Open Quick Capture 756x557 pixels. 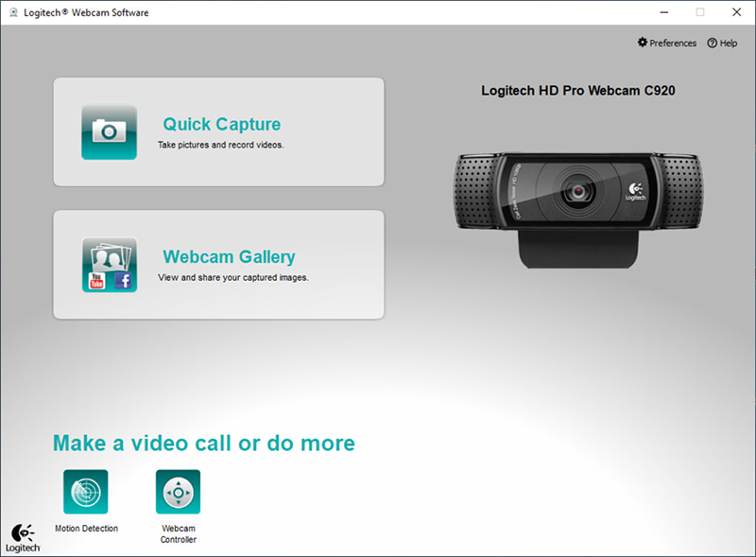pos(221,124)
